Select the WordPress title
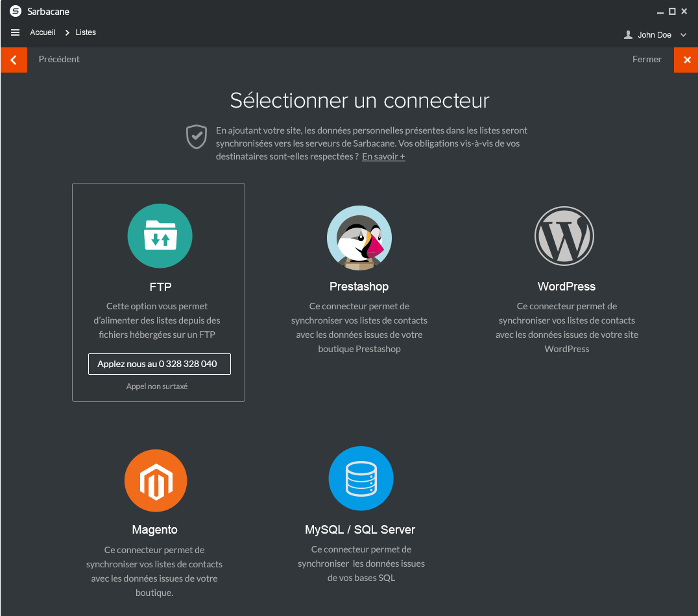698x616 pixels. click(x=566, y=287)
